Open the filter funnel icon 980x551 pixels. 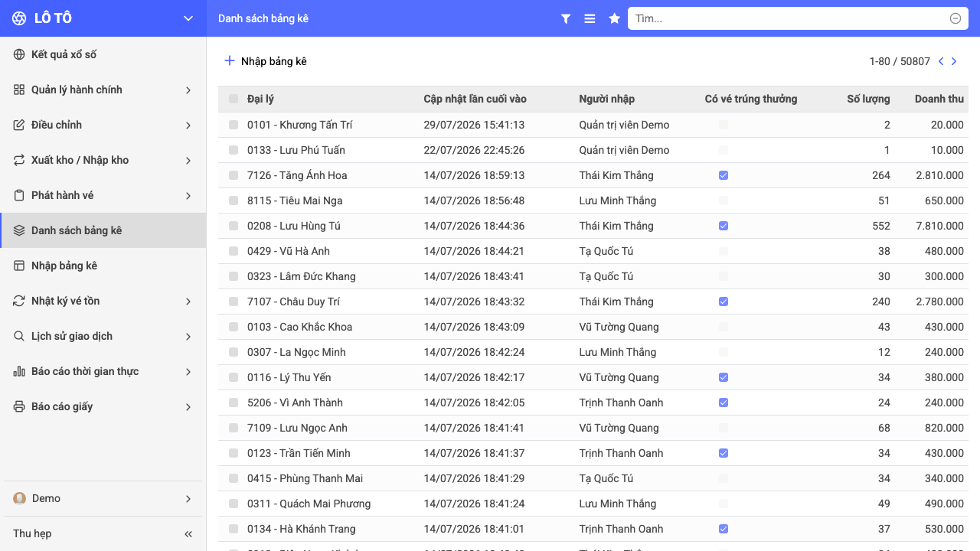[x=566, y=18]
